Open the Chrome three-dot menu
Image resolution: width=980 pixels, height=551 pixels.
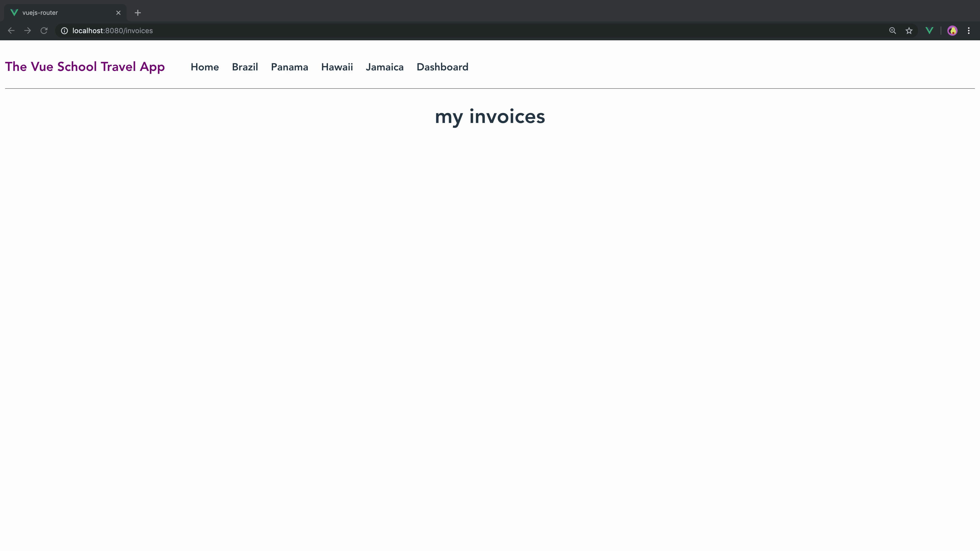[969, 31]
